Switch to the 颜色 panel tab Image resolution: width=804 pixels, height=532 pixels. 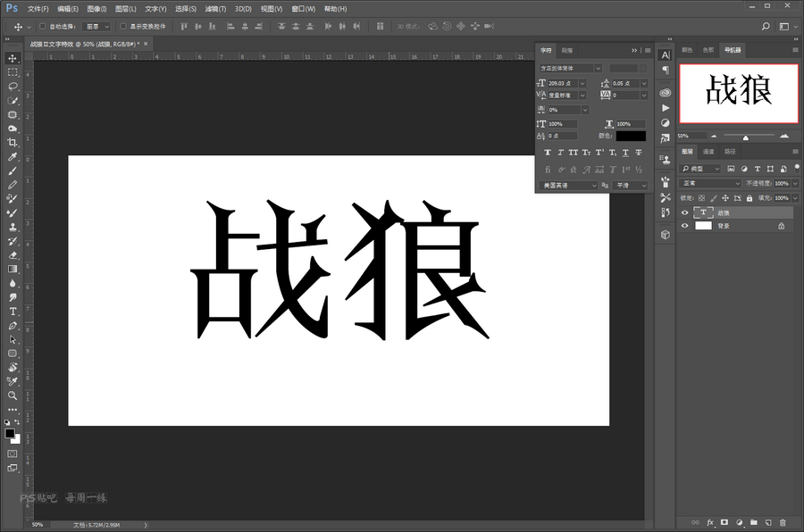pyautogui.click(x=687, y=50)
